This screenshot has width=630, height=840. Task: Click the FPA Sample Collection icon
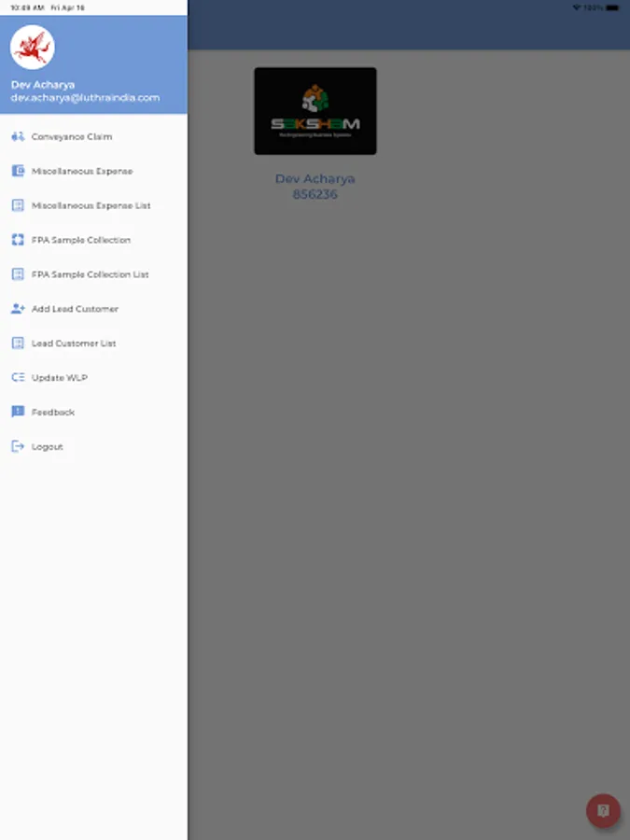tap(18, 240)
